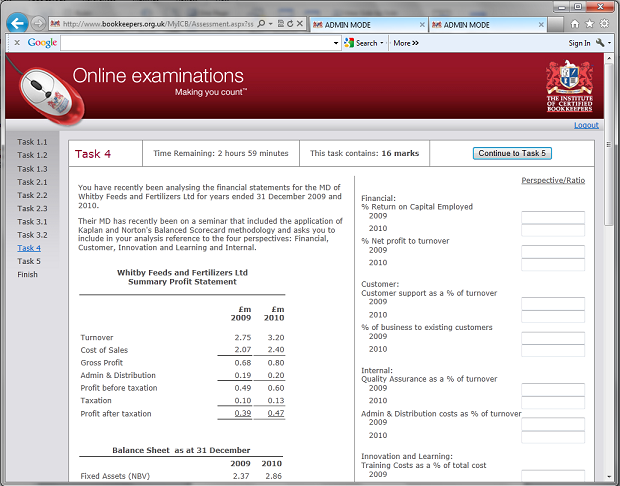Go to Task 1.1 in the sidebar
This screenshot has height=486, width=620.
pos(32,142)
